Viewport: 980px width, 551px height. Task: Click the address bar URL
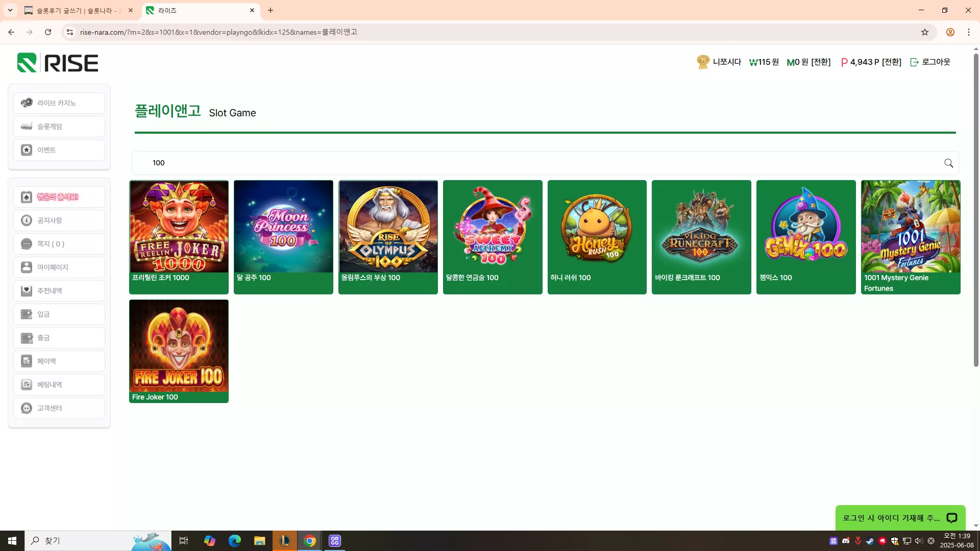click(x=218, y=32)
